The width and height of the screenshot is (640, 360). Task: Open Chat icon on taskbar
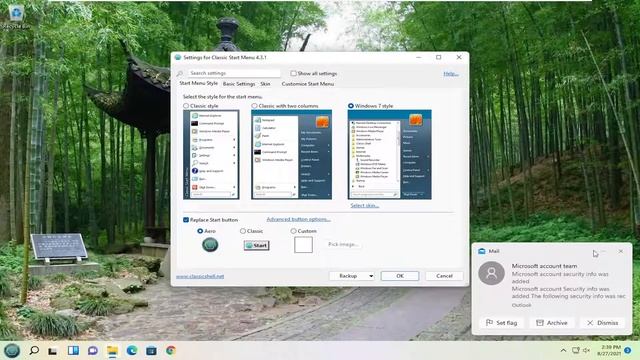(93, 350)
